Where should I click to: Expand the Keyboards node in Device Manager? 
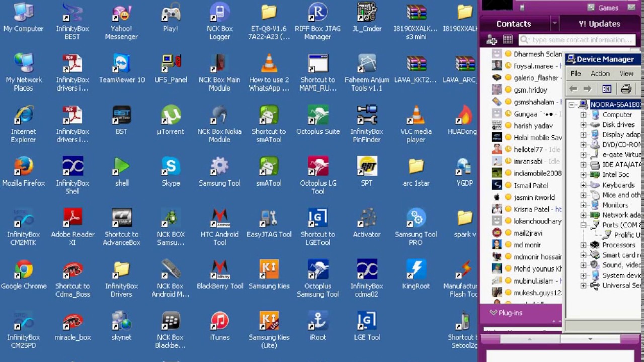[x=583, y=185]
